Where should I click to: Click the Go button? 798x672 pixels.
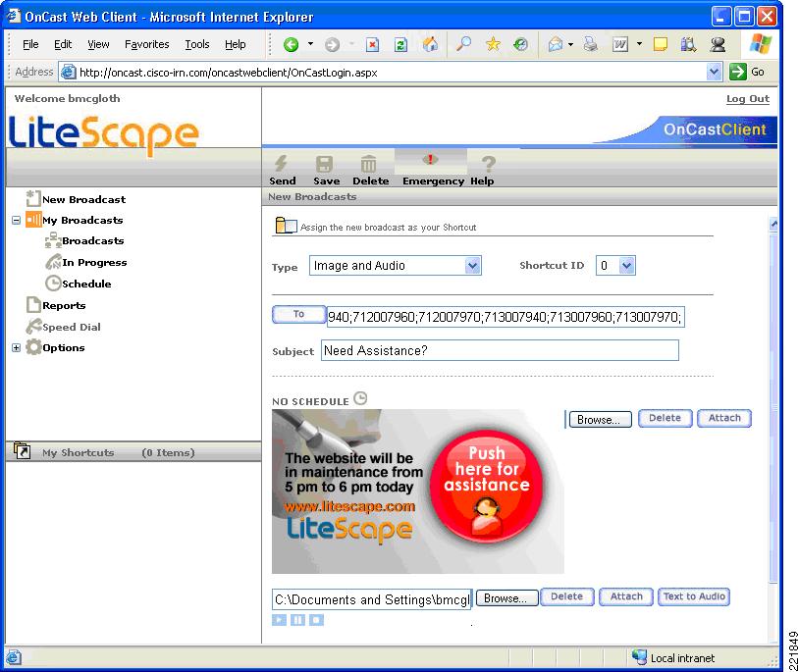747,72
